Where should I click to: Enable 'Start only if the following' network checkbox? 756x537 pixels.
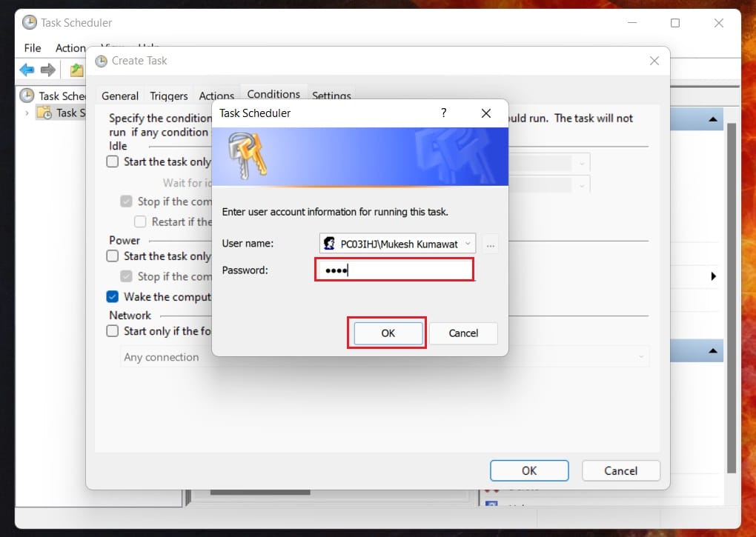[x=113, y=331]
